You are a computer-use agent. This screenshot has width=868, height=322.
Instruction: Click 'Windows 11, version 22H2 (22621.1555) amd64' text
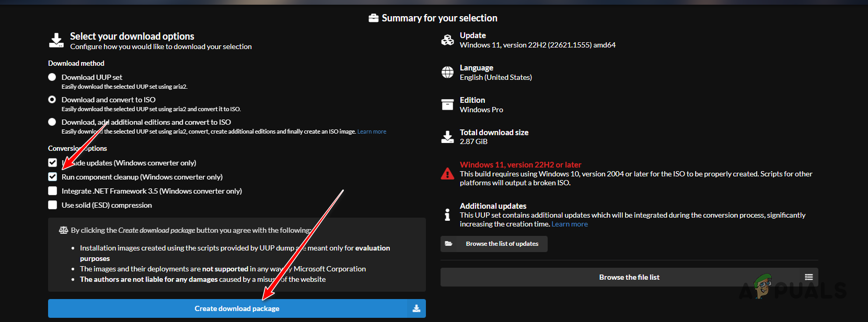click(x=538, y=45)
